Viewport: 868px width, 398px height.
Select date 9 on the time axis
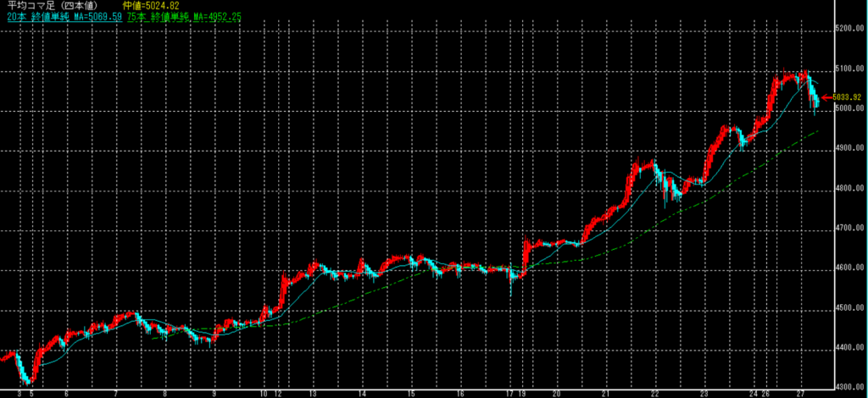click(214, 394)
